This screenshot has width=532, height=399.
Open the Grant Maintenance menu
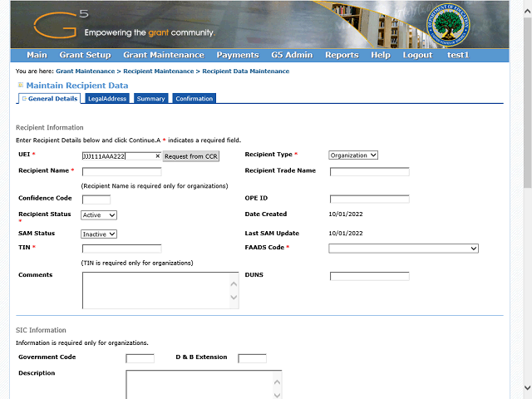pos(164,55)
